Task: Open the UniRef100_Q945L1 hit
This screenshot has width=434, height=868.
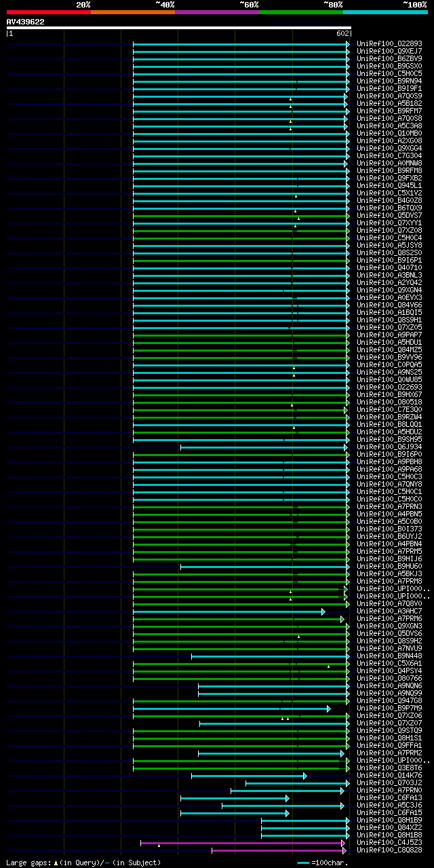Action: [389, 185]
